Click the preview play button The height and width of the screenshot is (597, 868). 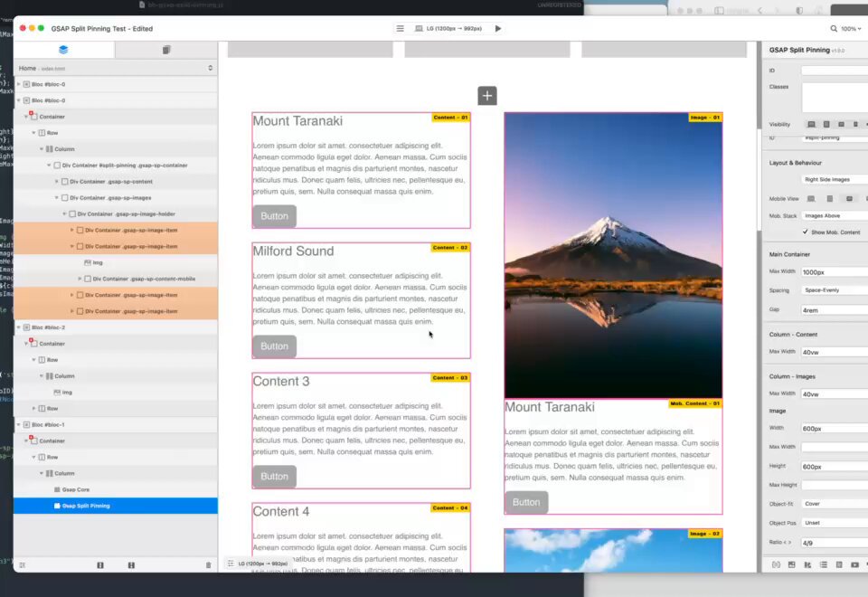pos(498,28)
